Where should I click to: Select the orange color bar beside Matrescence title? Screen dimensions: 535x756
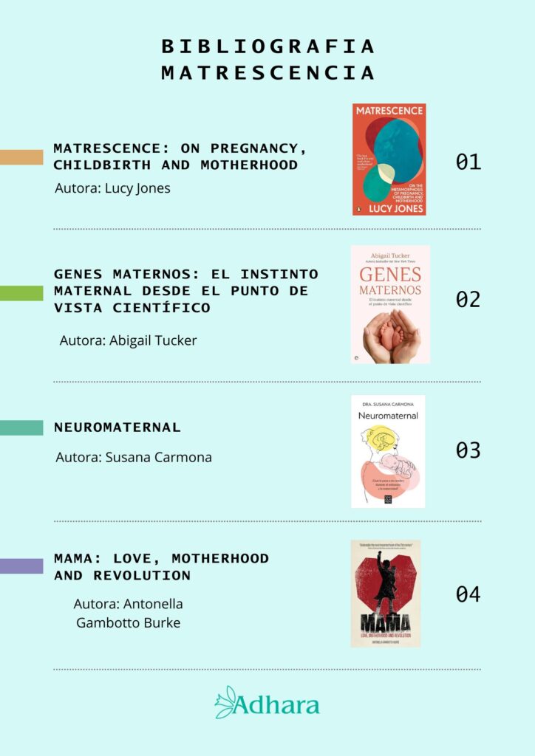tap(21, 157)
